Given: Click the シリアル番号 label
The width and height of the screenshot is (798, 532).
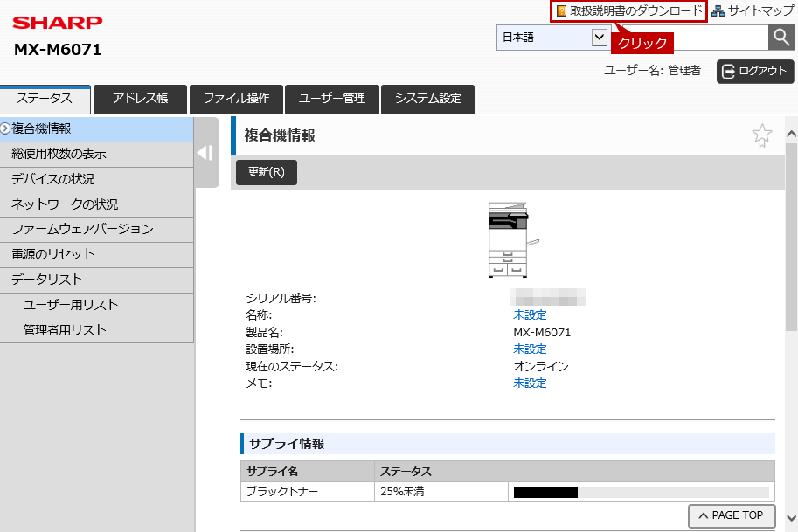Looking at the screenshot, I should click(x=281, y=298).
